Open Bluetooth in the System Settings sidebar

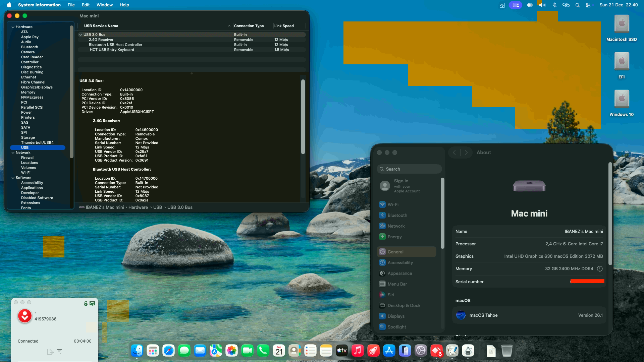tap(407, 215)
